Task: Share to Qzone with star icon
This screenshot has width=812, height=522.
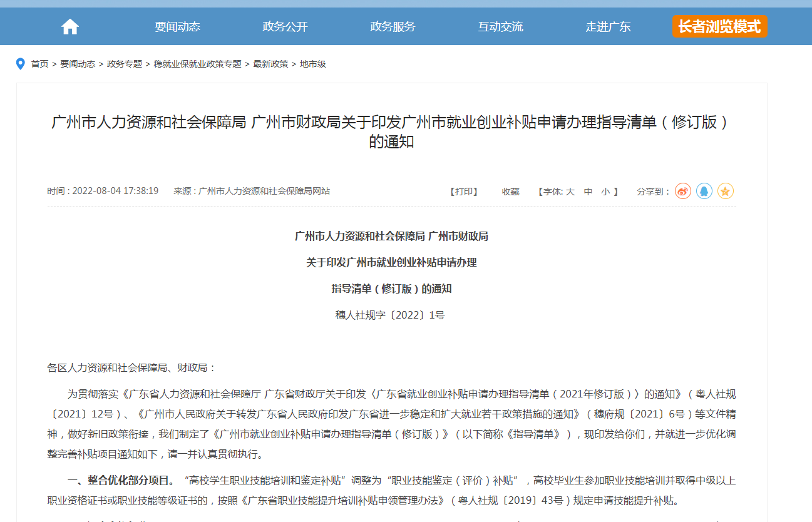Action: click(726, 191)
